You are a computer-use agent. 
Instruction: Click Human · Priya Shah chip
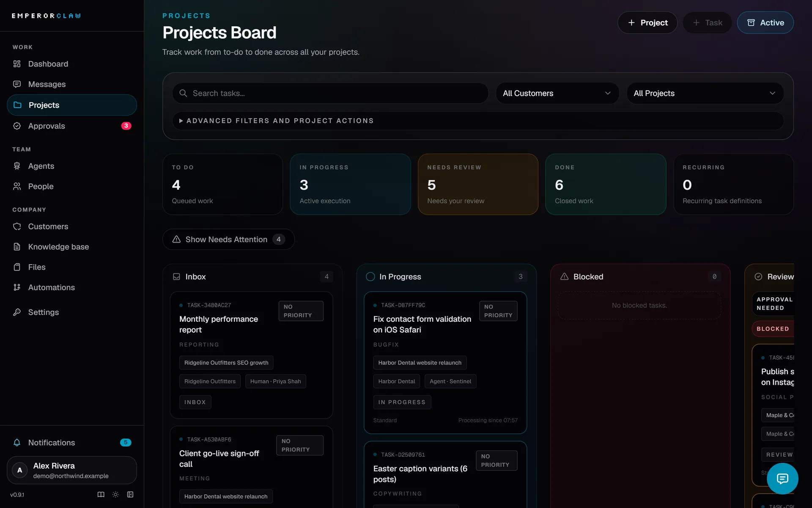275,381
